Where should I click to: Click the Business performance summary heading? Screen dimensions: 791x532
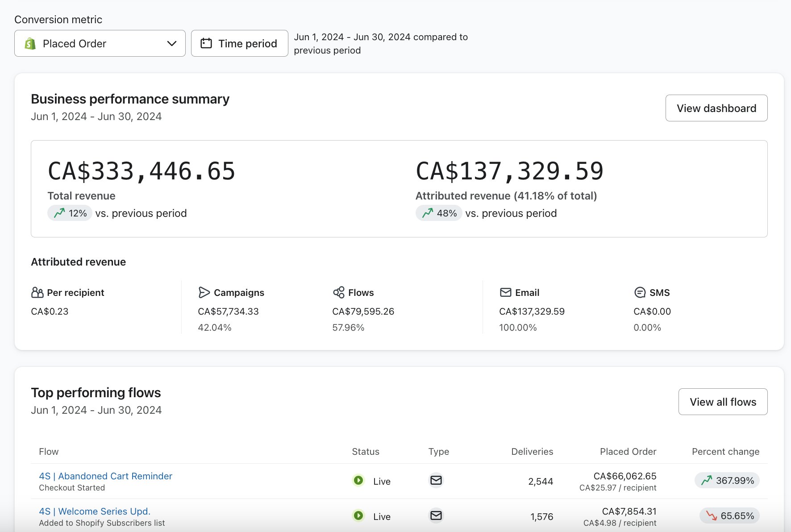[x=130, y=99]
